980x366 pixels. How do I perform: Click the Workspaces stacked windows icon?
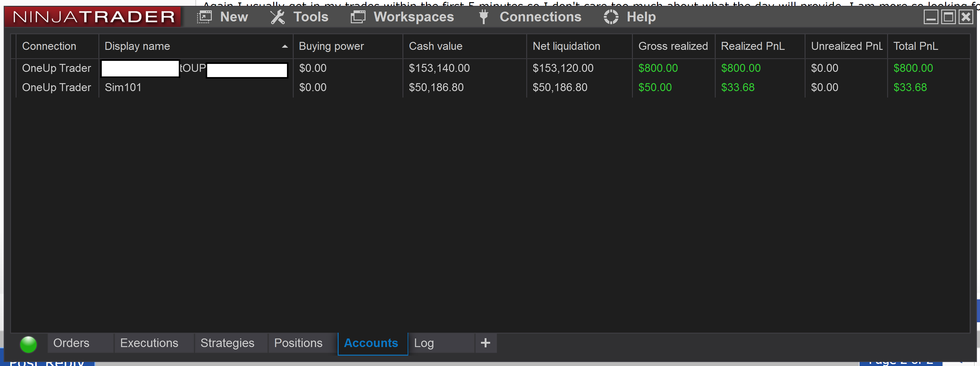coord(358,17)
